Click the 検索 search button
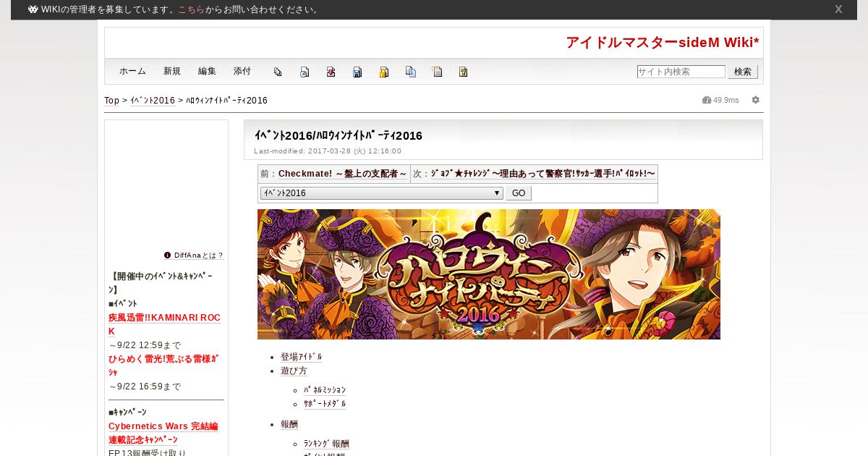The width and height of the screenshot is (868, 456). (x=743, y=72)
